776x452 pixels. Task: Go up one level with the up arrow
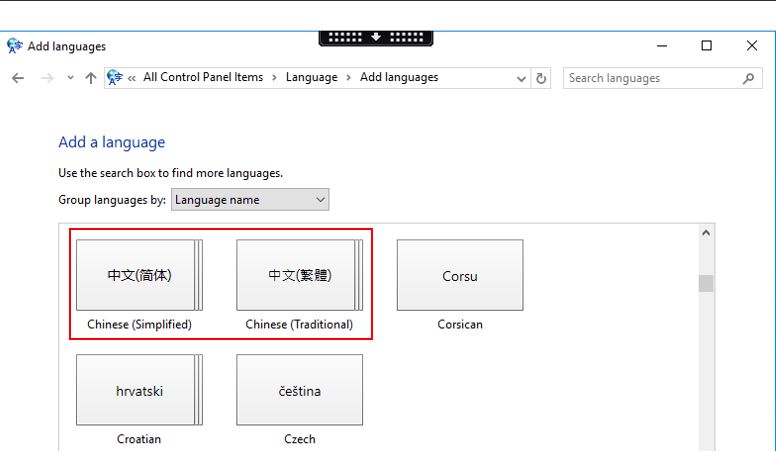click(91, 78)
